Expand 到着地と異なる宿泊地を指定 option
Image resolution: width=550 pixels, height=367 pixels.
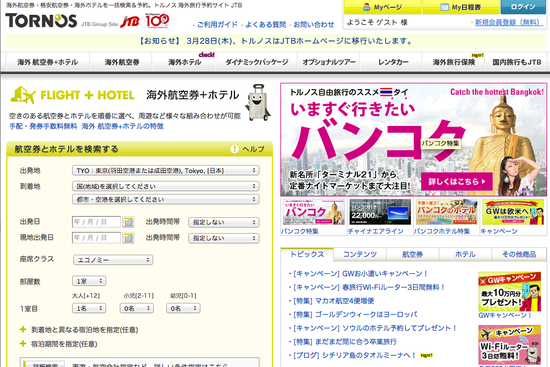pyautogui.click(x=79, y=330)
